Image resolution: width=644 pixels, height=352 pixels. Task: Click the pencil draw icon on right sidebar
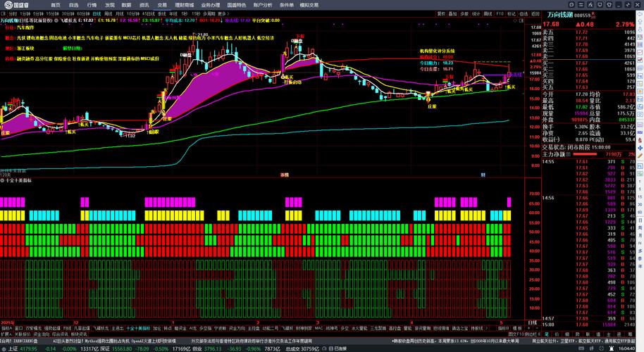point(640,155)
